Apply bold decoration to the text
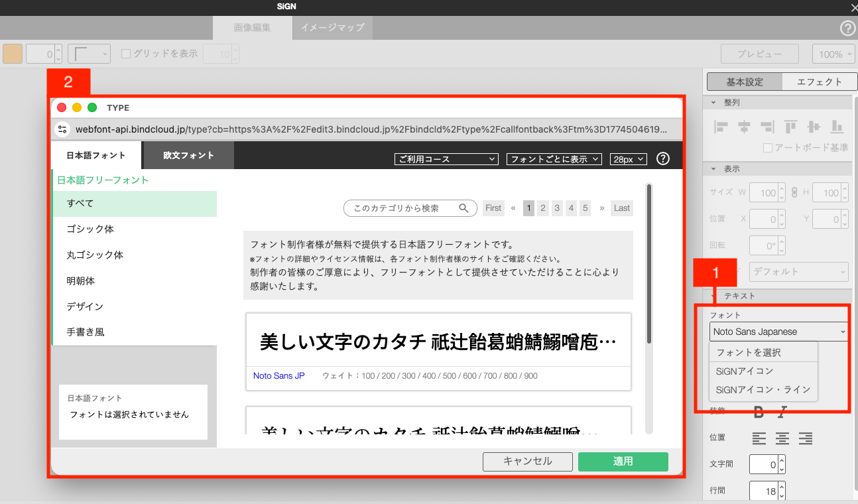This screenshot has height=504, width=858. pos(758,411)
